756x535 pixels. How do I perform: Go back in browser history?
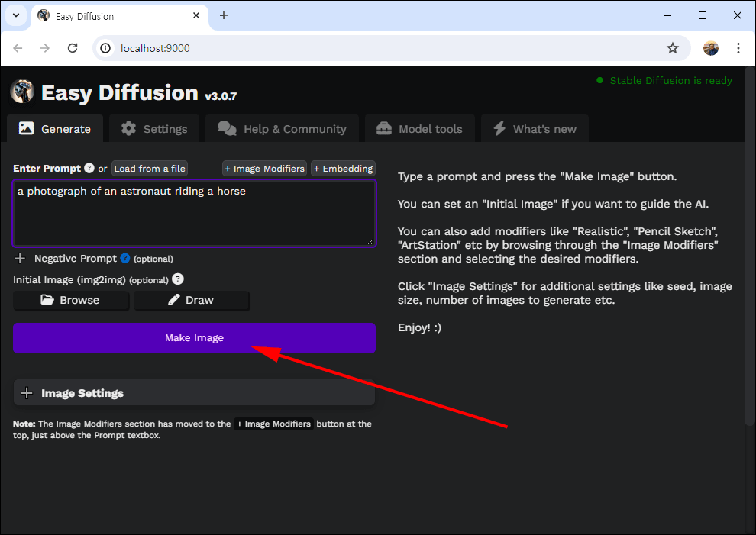pyautogui.click(x=18, y=48)
